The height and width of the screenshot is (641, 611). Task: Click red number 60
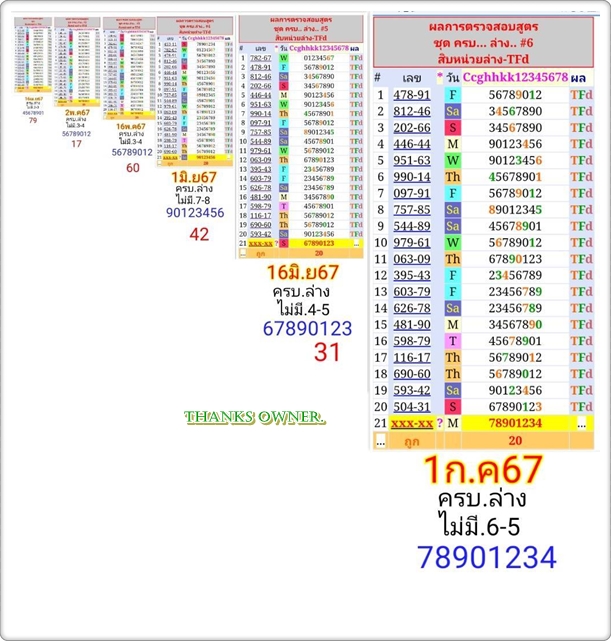pos(133,168)
